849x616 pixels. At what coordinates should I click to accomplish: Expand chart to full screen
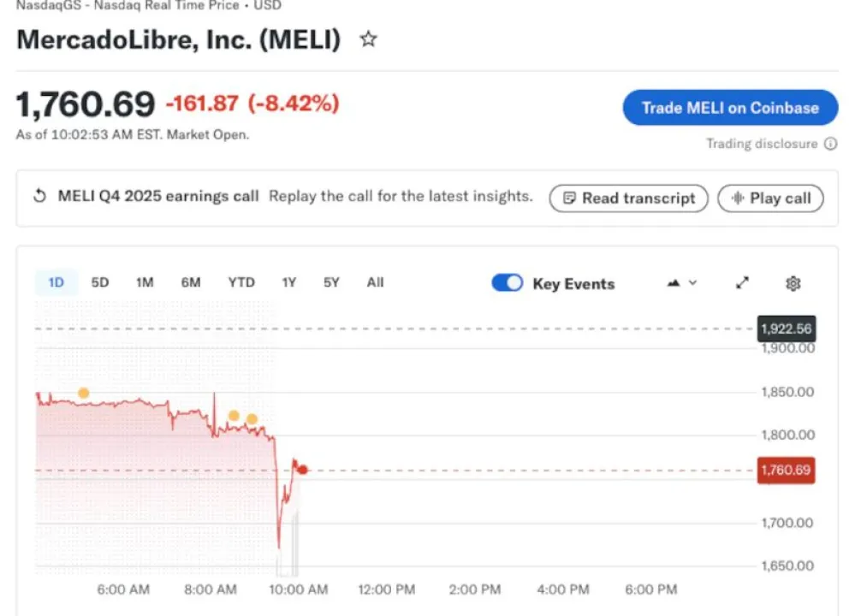[743, 282]
